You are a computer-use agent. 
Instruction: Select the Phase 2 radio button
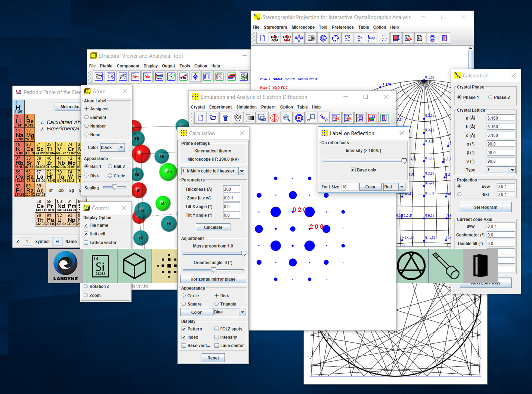click(x=490, y=97)
